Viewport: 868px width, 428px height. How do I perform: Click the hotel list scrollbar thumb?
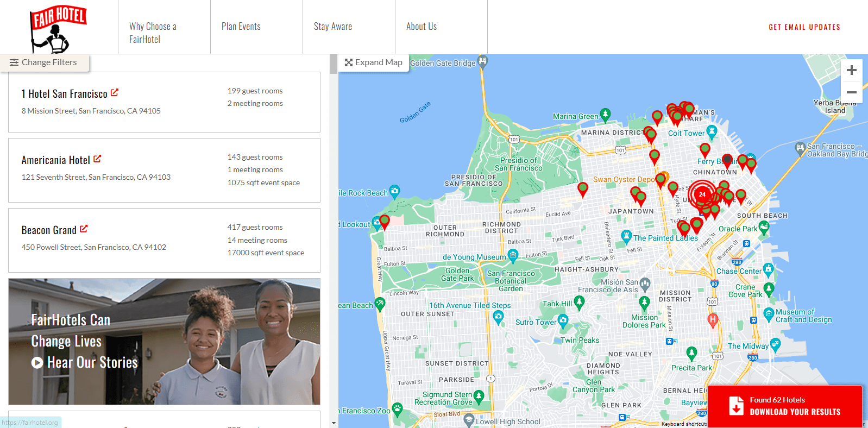pos(334,64)
